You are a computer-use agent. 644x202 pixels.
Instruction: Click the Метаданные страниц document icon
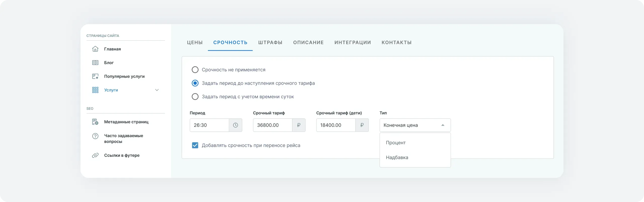pyautogui.click(x=95, y=122)
